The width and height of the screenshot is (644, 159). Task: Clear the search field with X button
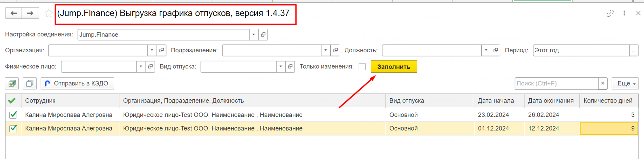click(x=602, y=84)
